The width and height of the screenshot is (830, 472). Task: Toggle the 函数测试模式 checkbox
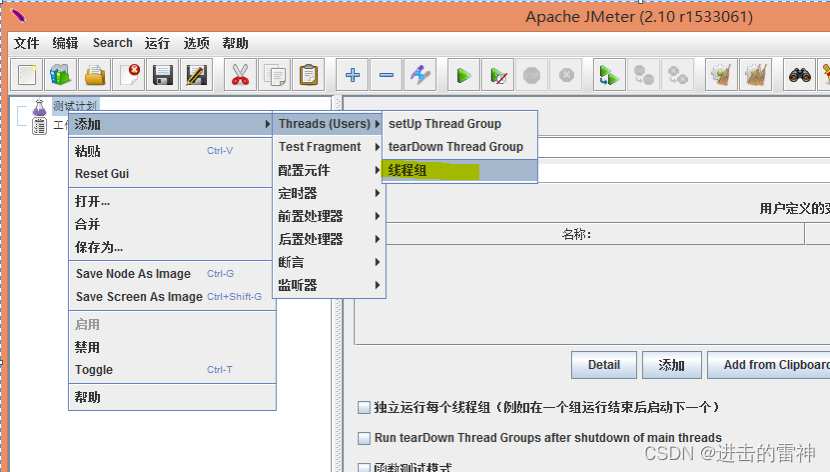[x=364, y=468]
